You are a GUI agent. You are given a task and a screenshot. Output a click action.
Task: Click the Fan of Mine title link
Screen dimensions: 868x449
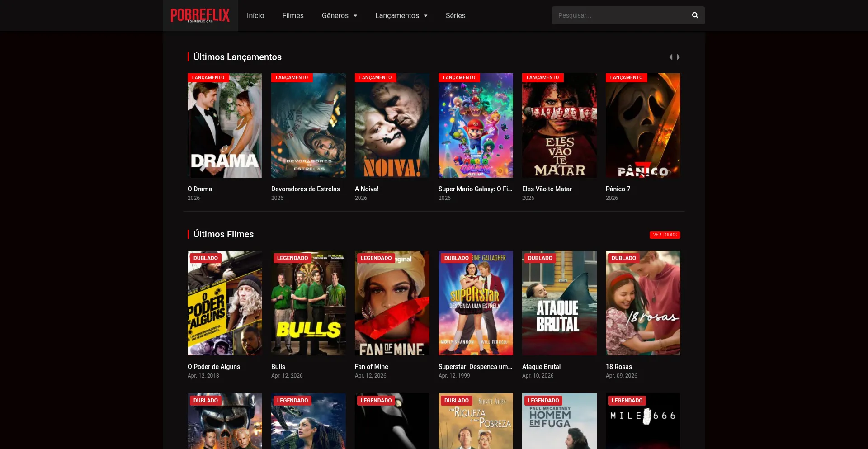point(372,367)
